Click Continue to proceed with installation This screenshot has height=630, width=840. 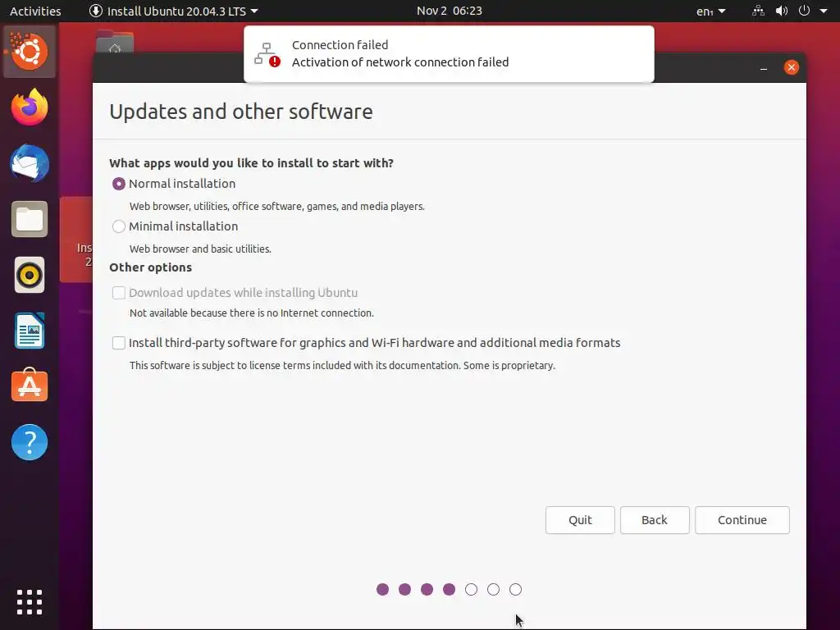pos(742,520)
